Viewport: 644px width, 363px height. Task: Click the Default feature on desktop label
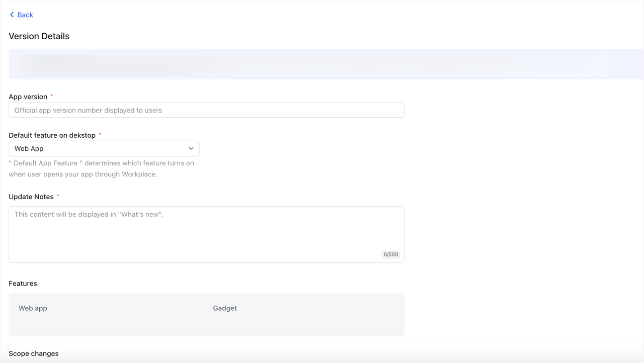(52, 135)
